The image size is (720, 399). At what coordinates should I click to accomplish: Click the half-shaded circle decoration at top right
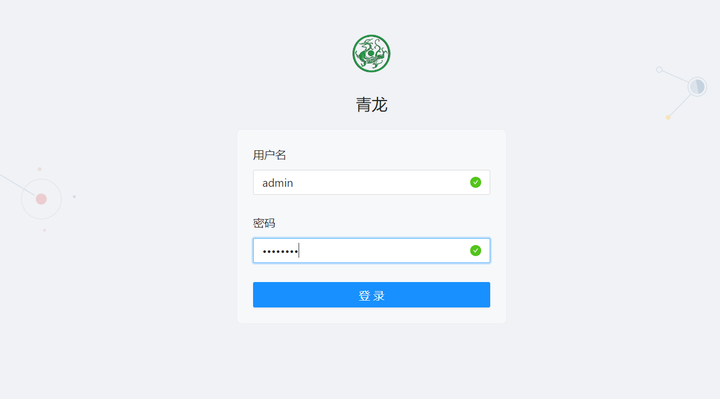click(697, 86)
